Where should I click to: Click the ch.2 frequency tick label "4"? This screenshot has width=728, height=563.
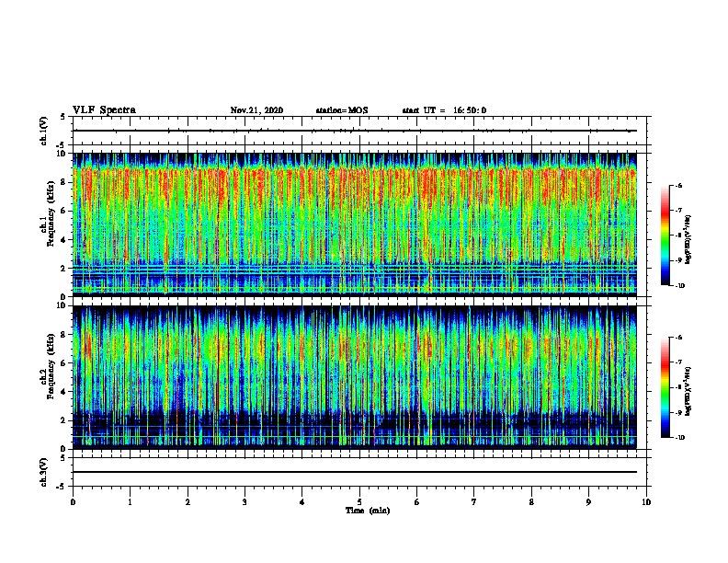[x=63, y=392]
